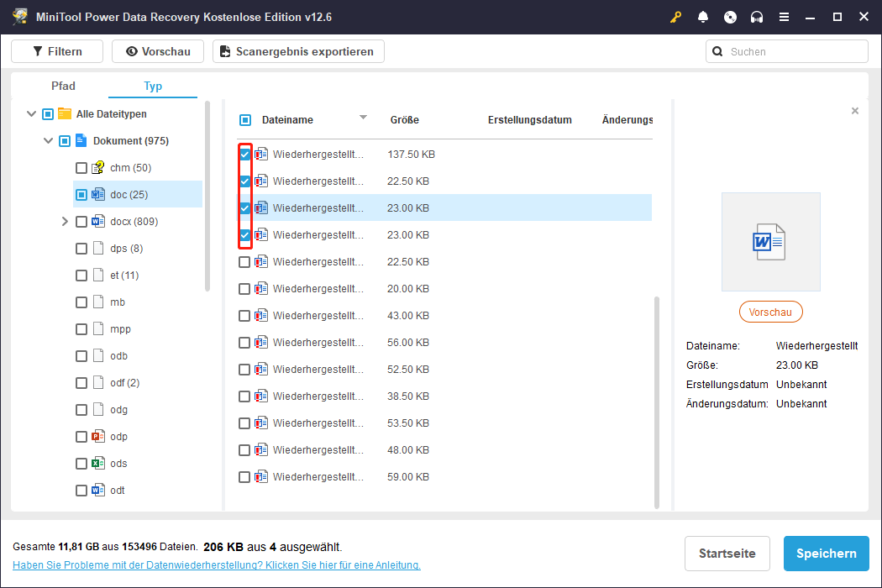The height and width of the screenshot is (588, 882).
Task: Open the headphones support icon
Action: [x=757, y=17]
